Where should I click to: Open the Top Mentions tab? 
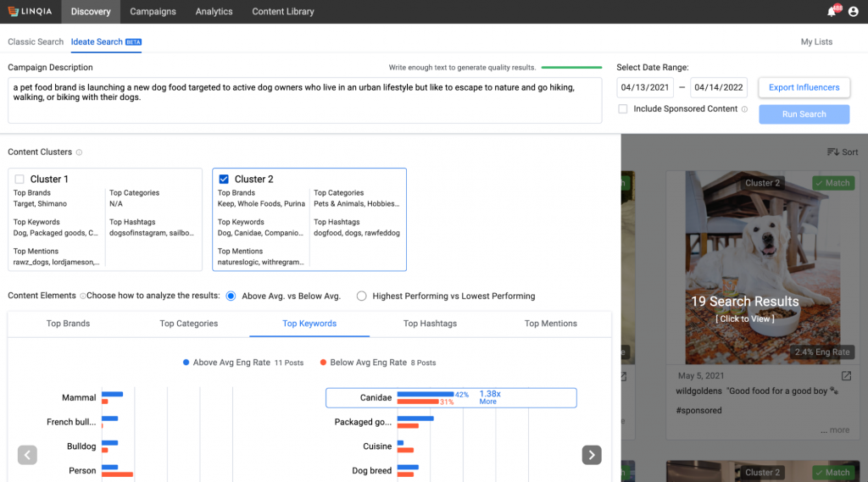tap(551, 324)
